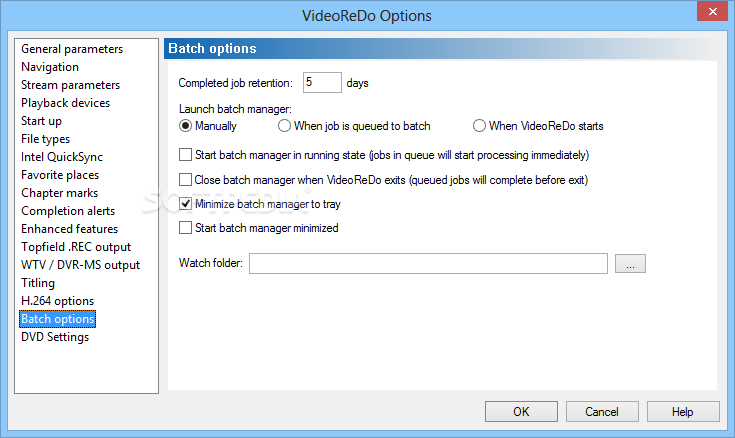735x438 pixels.
Task: Open General parameters section
Action: click(72, 49)
